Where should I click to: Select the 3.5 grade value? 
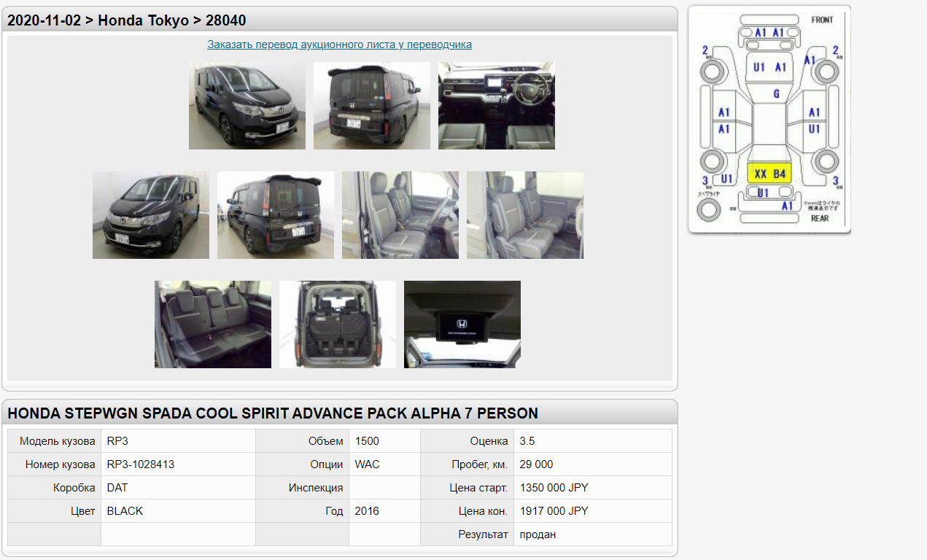coord(527,441)
